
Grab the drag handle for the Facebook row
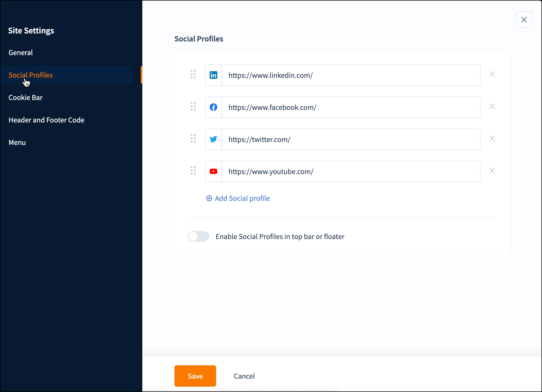pyautogui.click(x=193, y=106)
